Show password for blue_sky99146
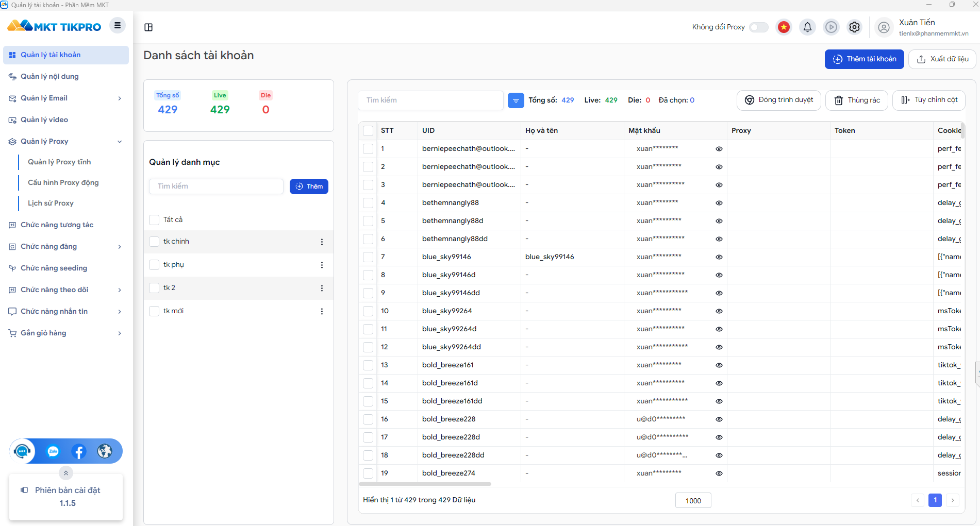Image resolution: width=980 pixels, height=526 pixels. (719, 257)
